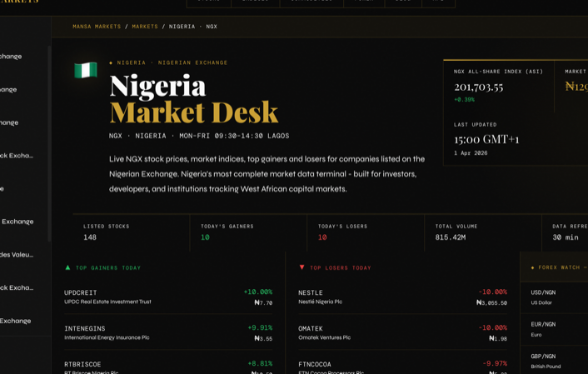The height and width of the screenshot is (374, 588).
Task: Click the NGX trading hours line
Action: pos(199,136)
